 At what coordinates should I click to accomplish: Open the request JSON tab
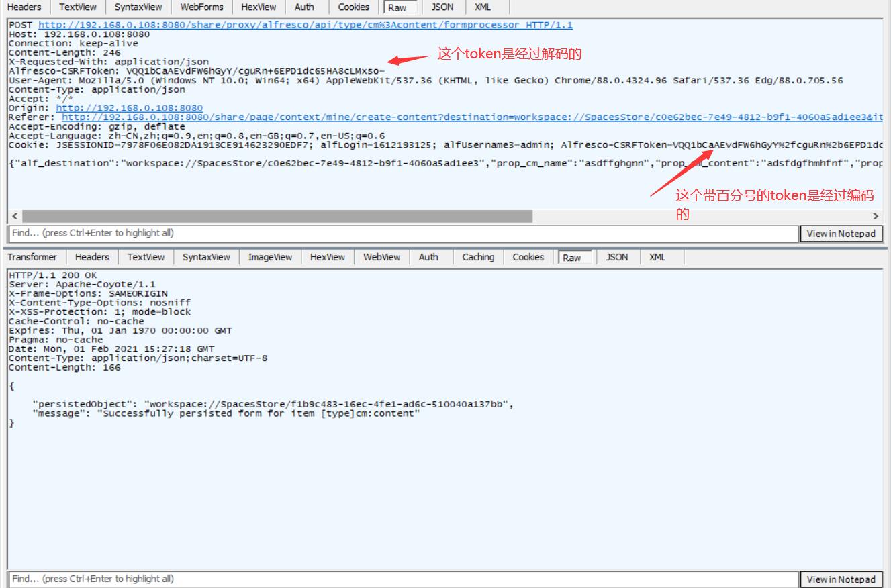click(442, 7)
